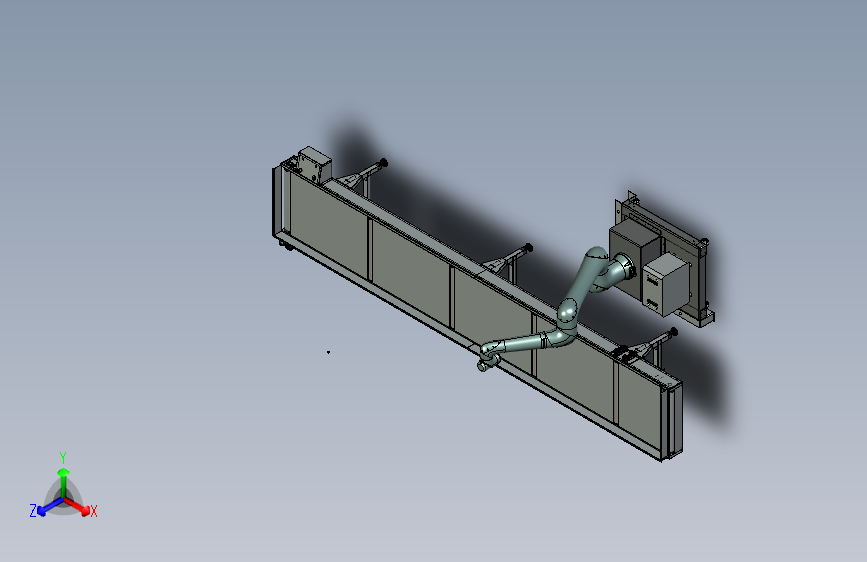
Task: Click the red X axis of the orientation triad
Action: pos(77,506)
